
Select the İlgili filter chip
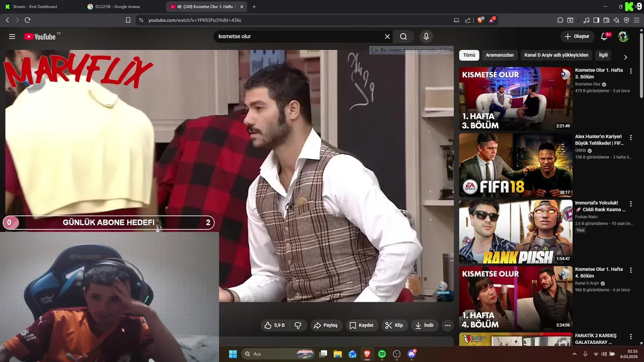point(603,55)
